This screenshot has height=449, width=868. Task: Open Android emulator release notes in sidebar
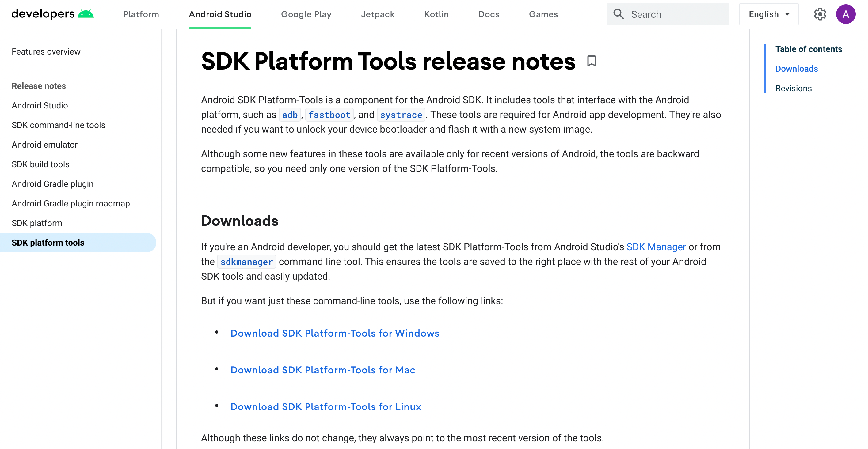coord(44,145)
